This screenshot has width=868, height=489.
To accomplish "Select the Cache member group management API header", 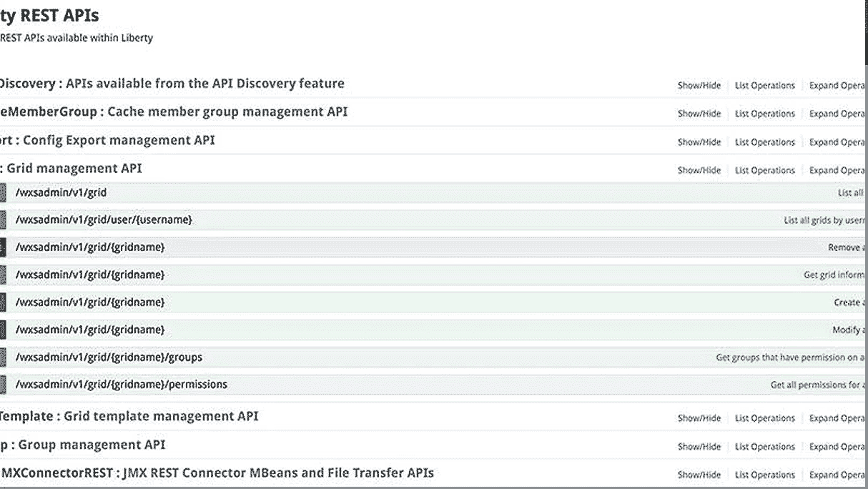I will (x=174, y=112).
